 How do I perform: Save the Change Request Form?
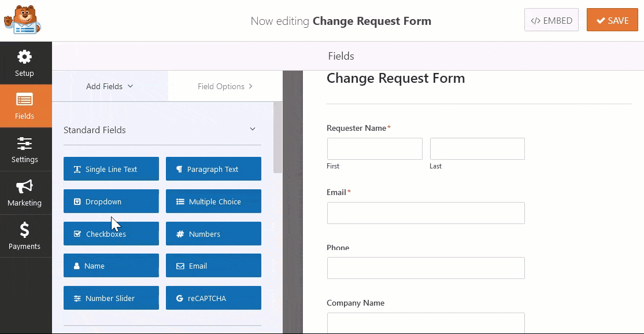click(x=612, y=19)
